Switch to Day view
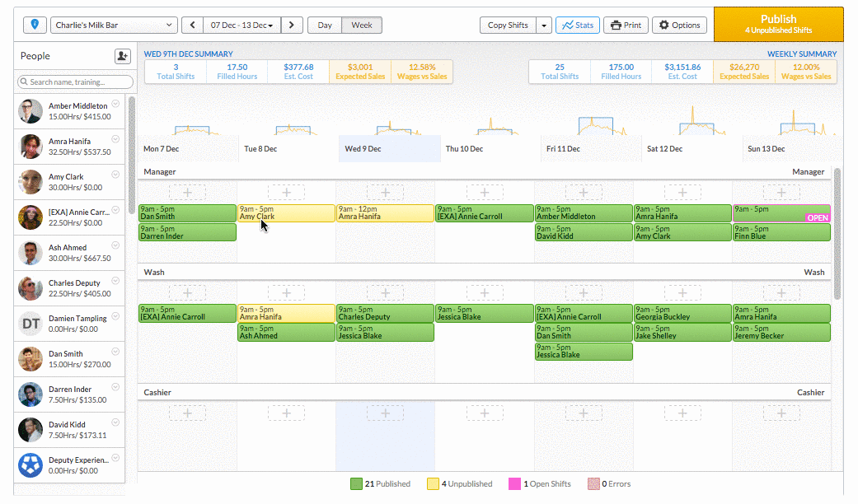The width and height of the screenshot is (858, 504). pyautogui.click(x=325, y=25)
